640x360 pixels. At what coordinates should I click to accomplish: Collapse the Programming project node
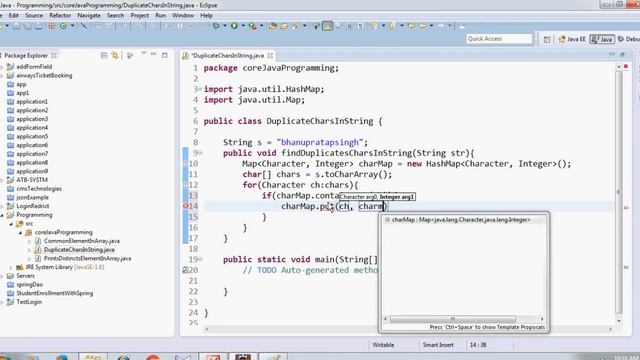tap(2, 215)
